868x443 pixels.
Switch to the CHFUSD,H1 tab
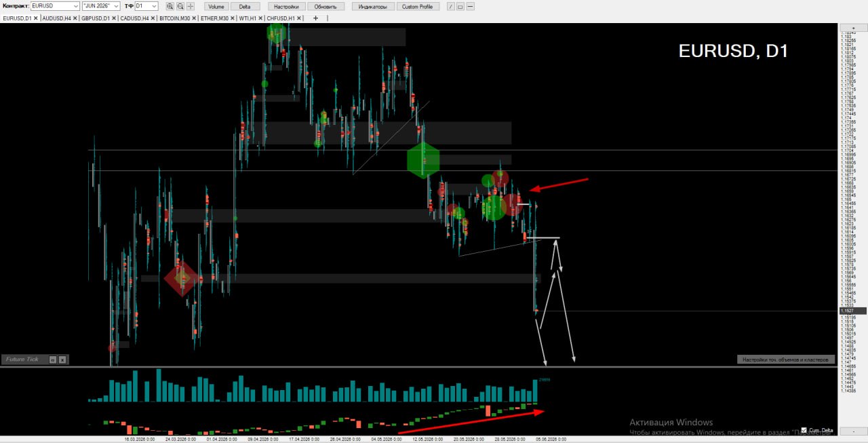pyautogui.click(x=281, y=18)
